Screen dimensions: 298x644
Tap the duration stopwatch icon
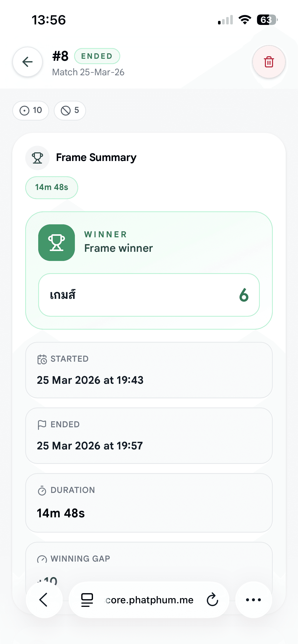coord(42,490)
